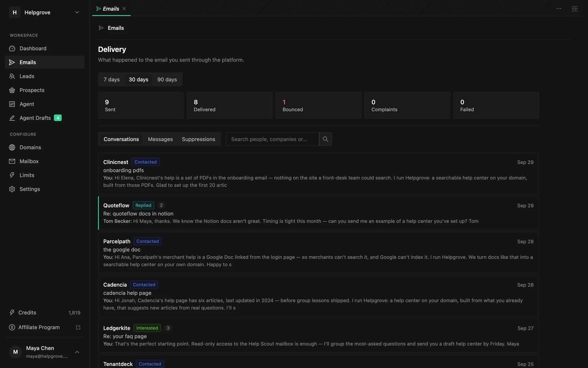The width and height of the screenshot is (588, 368).
Task: Select the 90 days range
Action: [x=167, y=79]
